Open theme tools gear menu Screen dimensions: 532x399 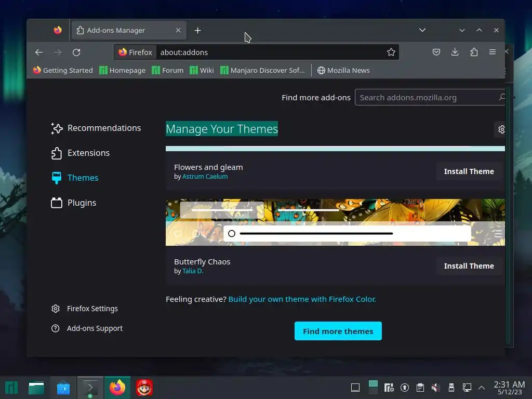click(x=501, y=129)
